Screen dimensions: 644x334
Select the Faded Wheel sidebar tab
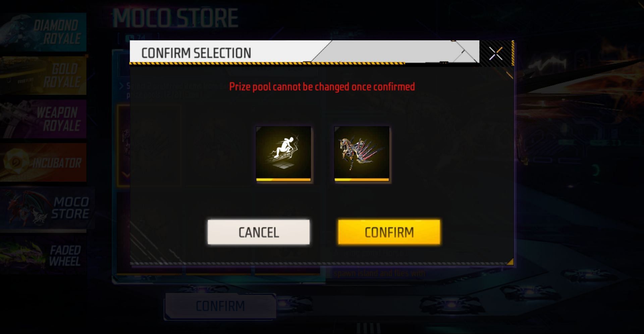click(x=43, y=255)
